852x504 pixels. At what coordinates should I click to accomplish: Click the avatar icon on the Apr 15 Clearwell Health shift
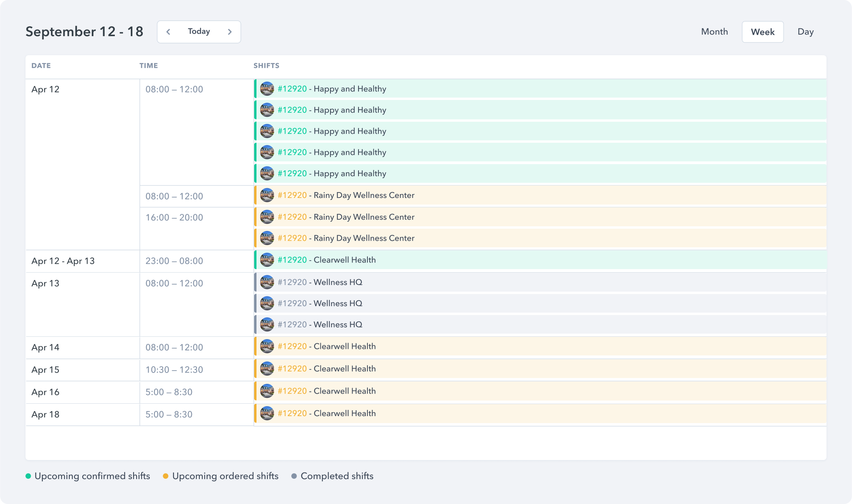(267, 369)
